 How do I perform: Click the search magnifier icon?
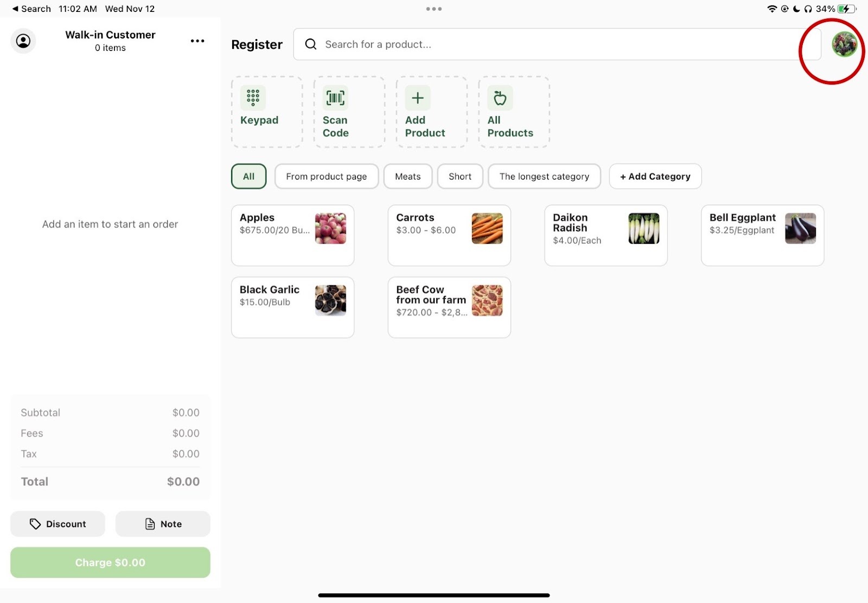(x=311, y=44)
